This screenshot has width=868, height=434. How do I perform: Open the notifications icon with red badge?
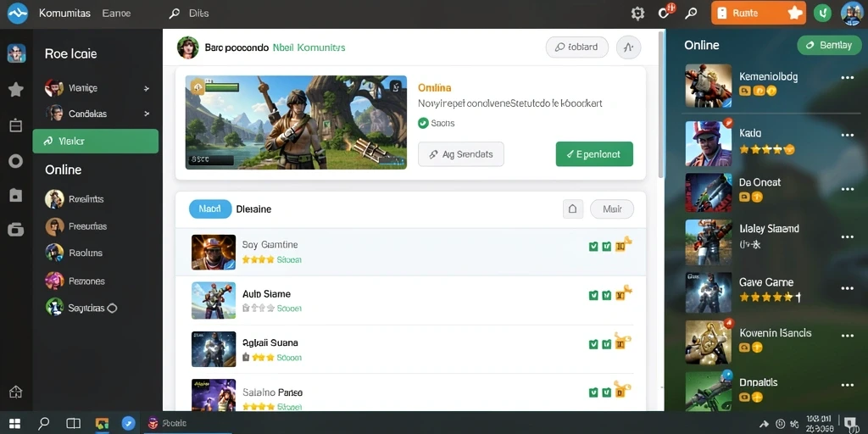tap(665, 12)
